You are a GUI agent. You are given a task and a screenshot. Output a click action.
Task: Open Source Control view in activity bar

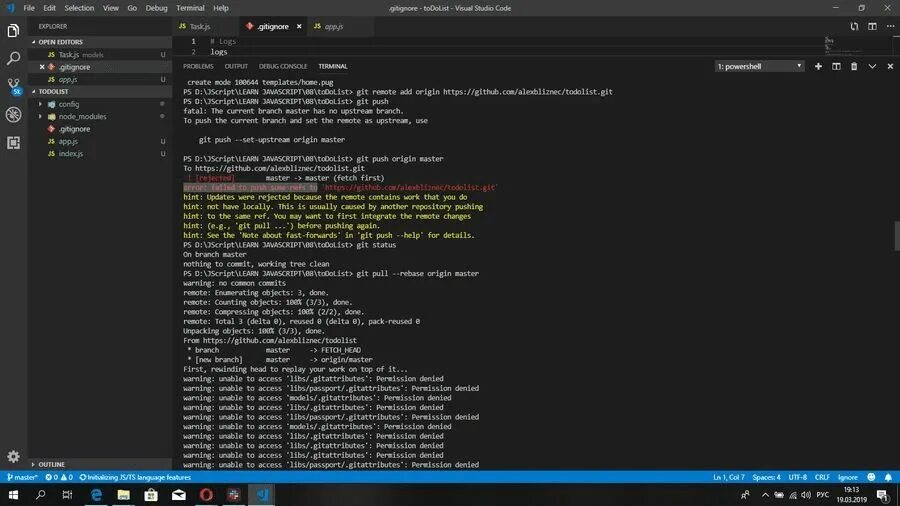pyautogui.click(x=13, y=86)
